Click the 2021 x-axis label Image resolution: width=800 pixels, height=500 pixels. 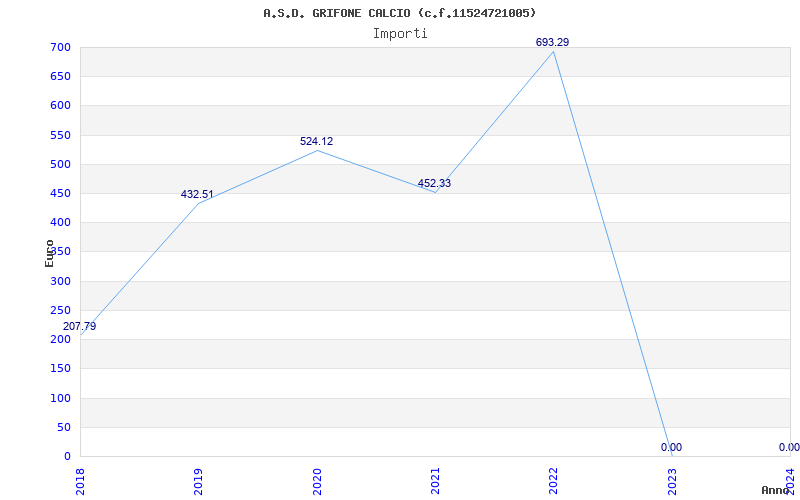(435, 482)
